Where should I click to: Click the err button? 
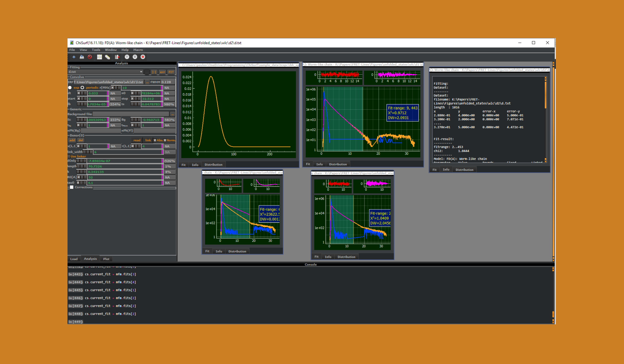tap(162, 72)
